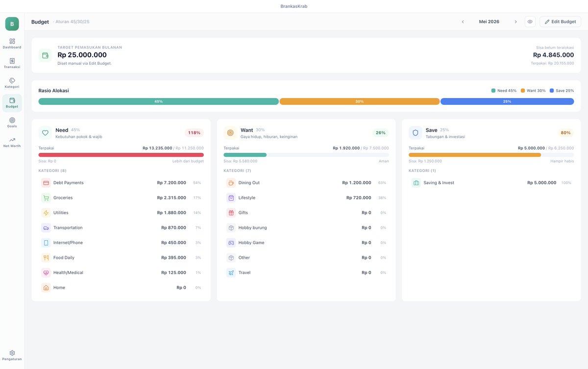Click the orange 30% allocation bar segment

(x=360, y=101)
